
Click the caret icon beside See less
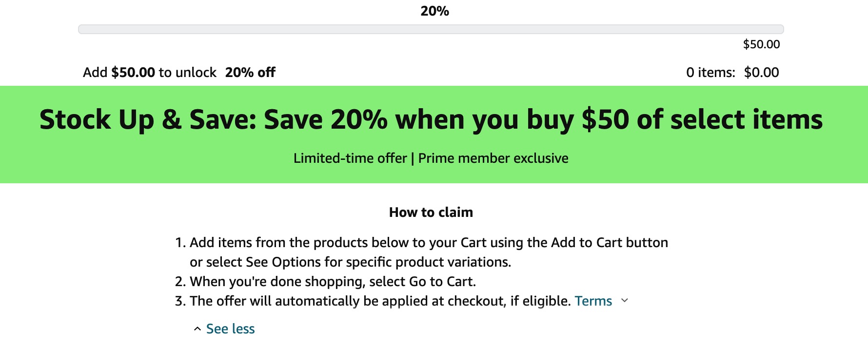[x=197, y=329]
